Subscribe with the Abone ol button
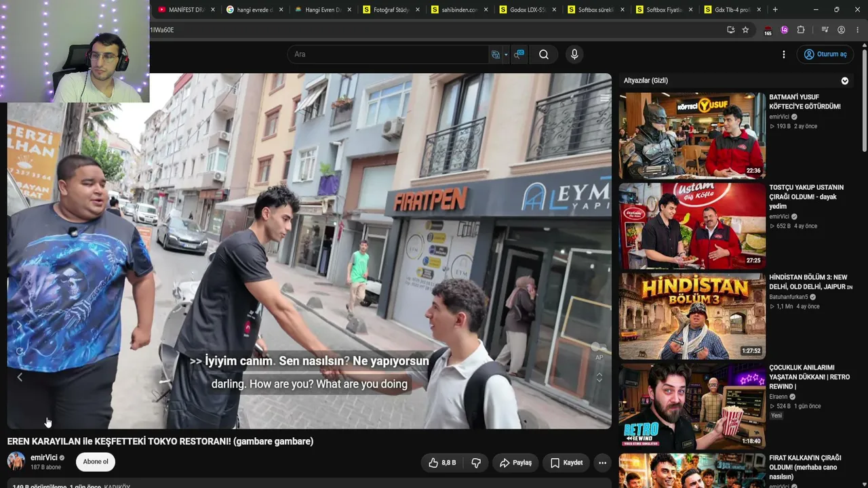 (96, 462)
